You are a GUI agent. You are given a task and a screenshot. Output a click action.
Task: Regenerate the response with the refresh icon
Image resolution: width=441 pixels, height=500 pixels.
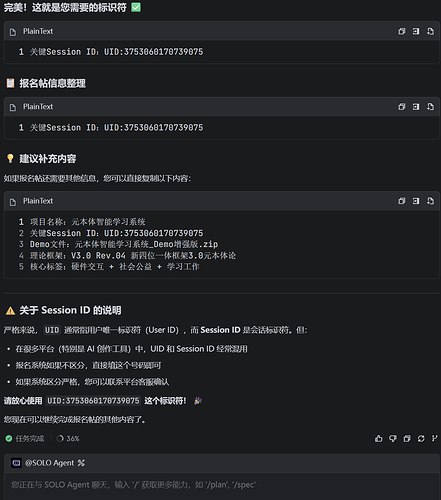[x=421, y=438]
